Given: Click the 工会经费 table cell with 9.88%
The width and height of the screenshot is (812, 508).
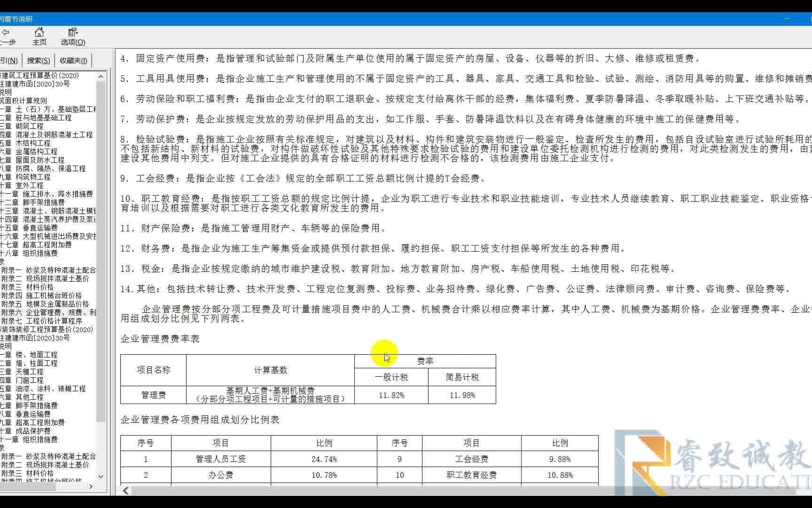Looking at the screenshot, I should tap(472, 459).
